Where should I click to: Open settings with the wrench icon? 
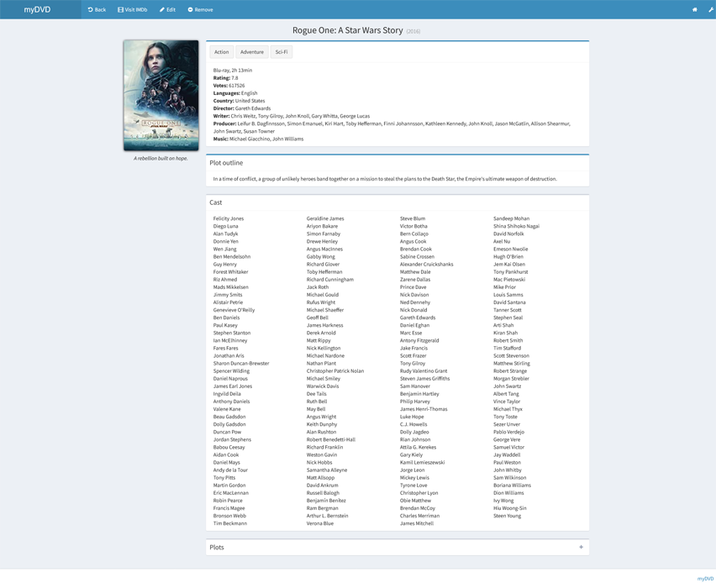[x=711, y=9]
